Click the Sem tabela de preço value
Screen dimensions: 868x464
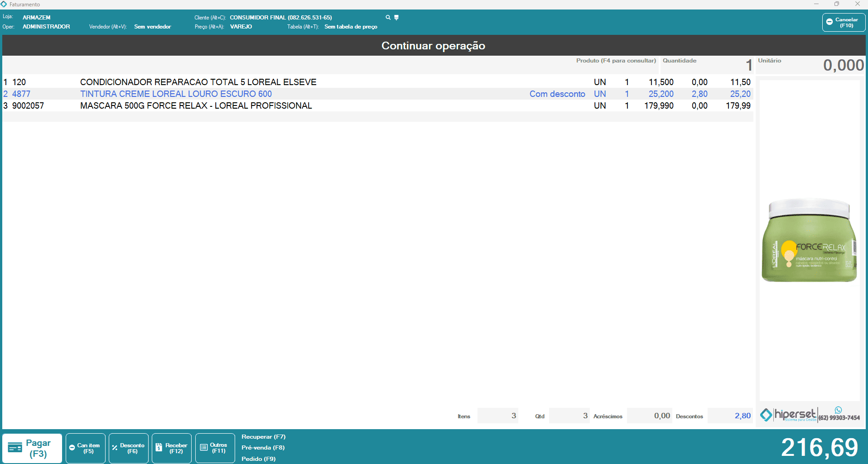(351, 27)
